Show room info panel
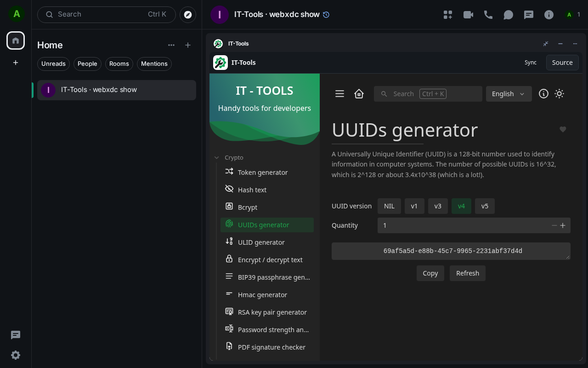588x368 pixels. point(549,15)
